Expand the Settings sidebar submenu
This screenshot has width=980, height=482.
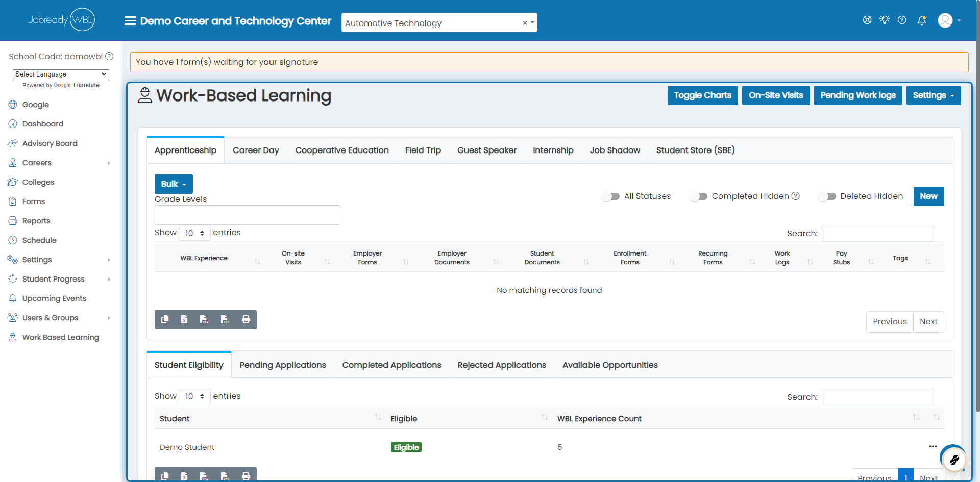click(x=109, y=260)
